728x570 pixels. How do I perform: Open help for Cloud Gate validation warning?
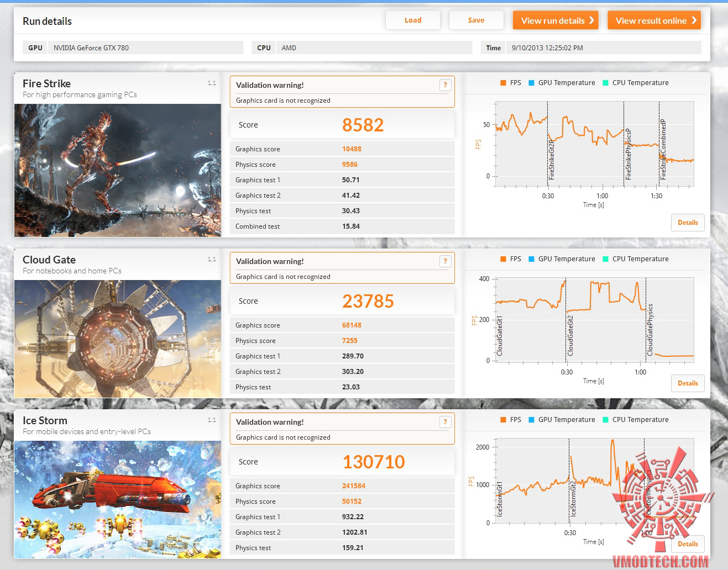click(445, 261)
